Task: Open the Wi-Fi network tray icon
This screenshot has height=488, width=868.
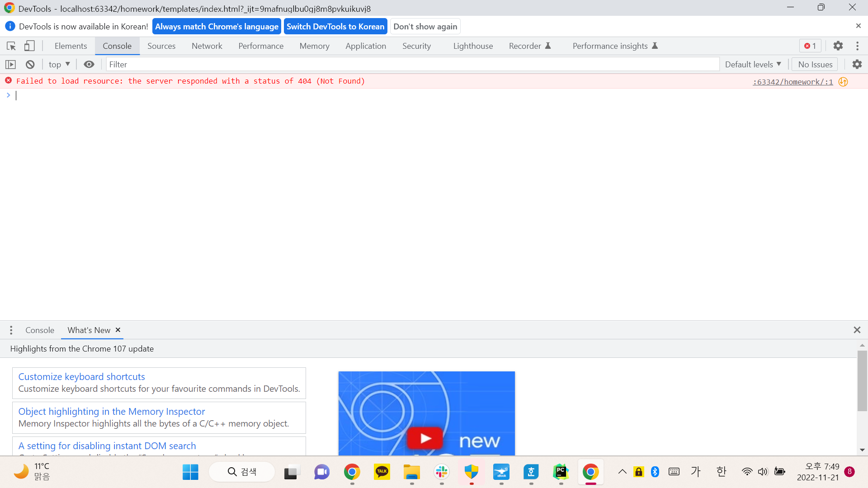Action: [x=747, y=472]
